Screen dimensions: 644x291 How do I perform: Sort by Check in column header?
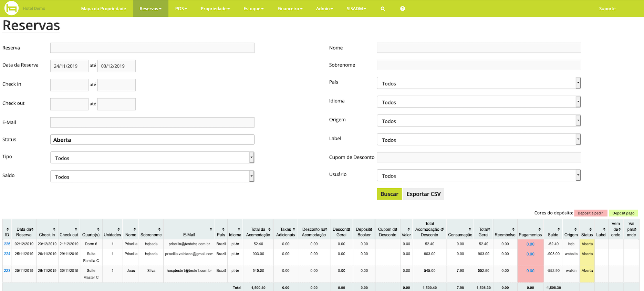47,229
